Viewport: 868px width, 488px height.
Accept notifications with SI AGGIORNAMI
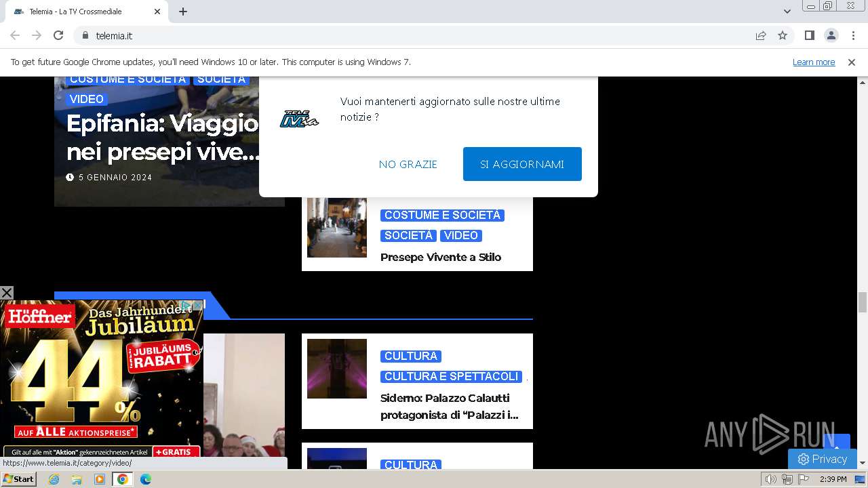tap(522, 164)
